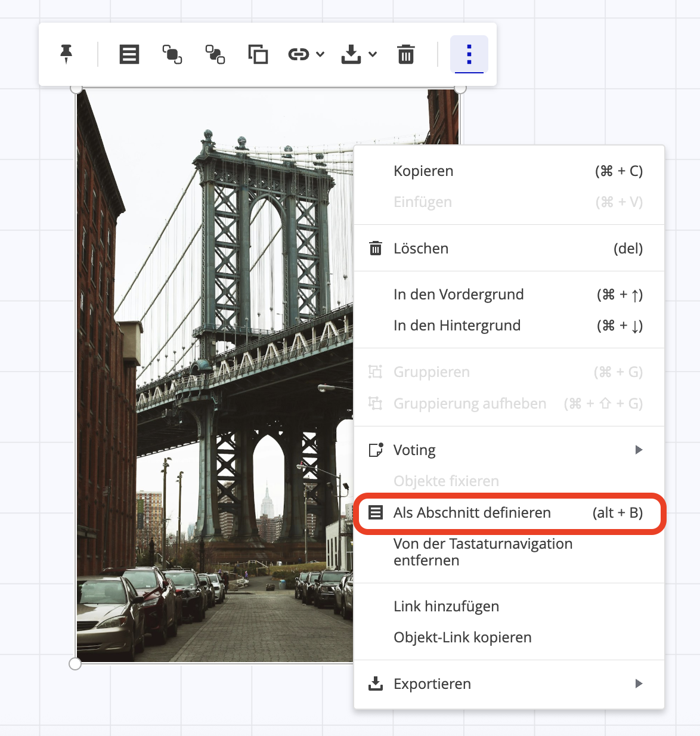Open dropdown arrow next to download icon
Image resolution: width=700 pixels, height=736 pixels.
tap(373, 54)
